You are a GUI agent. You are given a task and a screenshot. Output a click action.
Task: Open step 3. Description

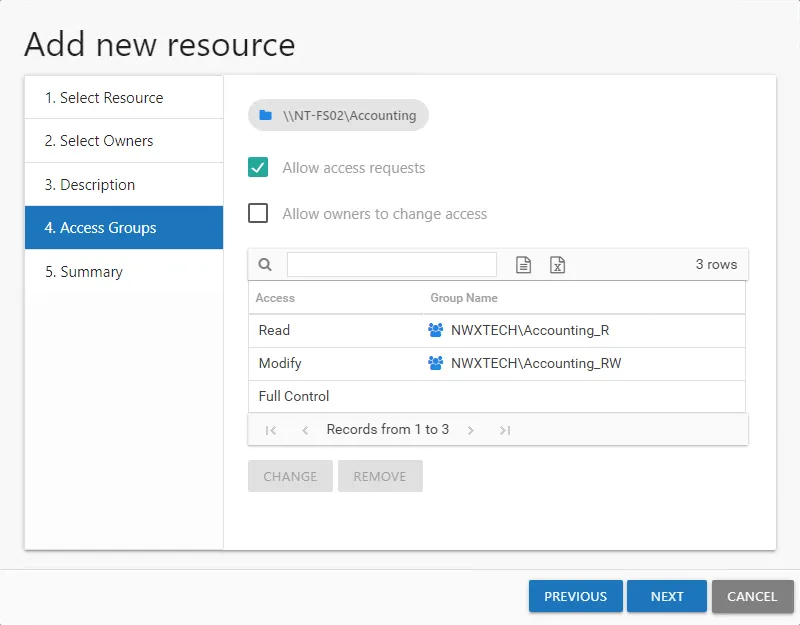coord(124,185)
